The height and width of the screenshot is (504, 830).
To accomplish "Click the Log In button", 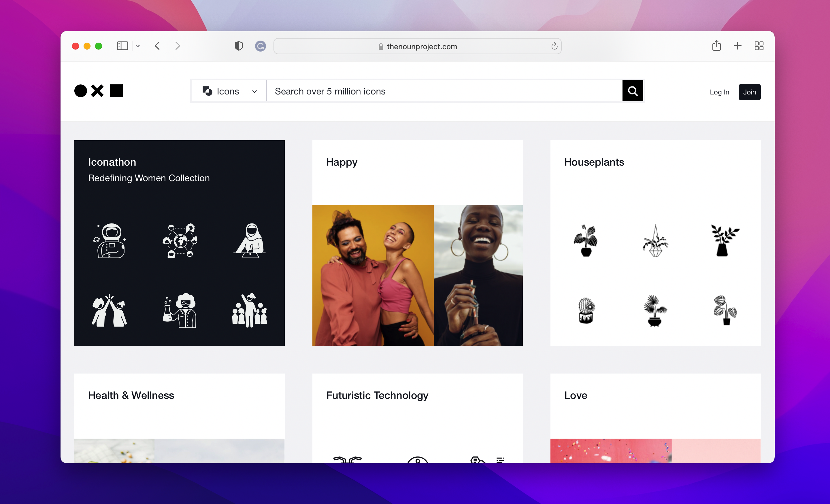I will tap(719, 92).
